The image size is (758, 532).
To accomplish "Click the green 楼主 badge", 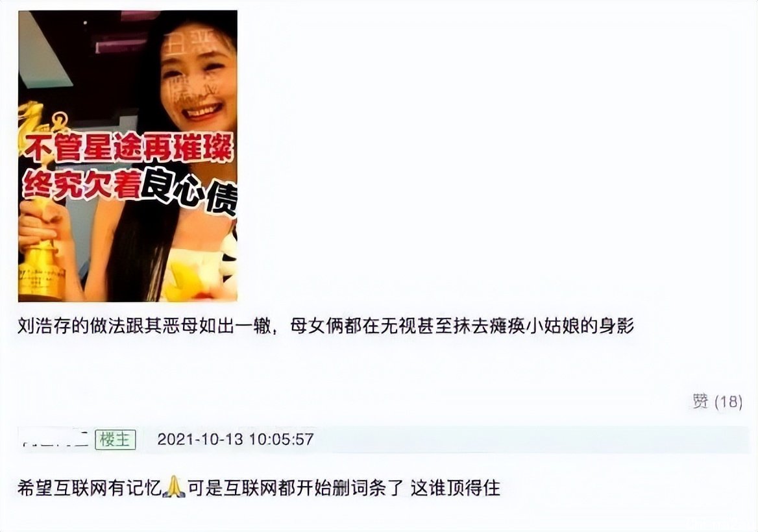I will (x=115, y=440).
